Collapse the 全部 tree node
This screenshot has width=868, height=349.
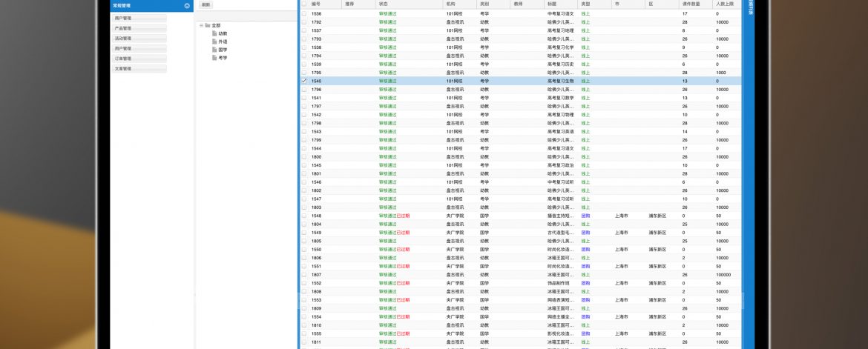202,25
